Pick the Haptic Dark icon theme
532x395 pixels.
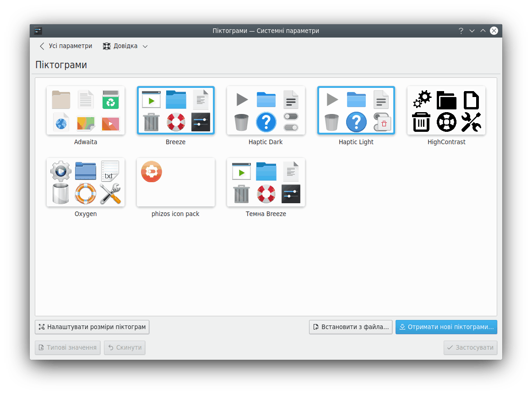(266, 111)
